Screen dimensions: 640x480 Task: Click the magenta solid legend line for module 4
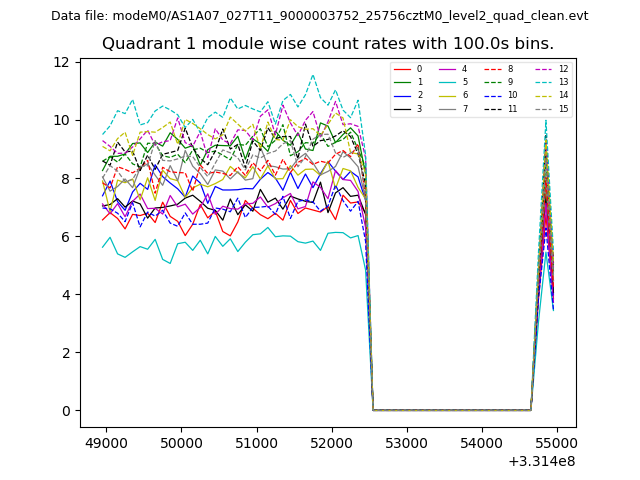click(x=446, y=69)
